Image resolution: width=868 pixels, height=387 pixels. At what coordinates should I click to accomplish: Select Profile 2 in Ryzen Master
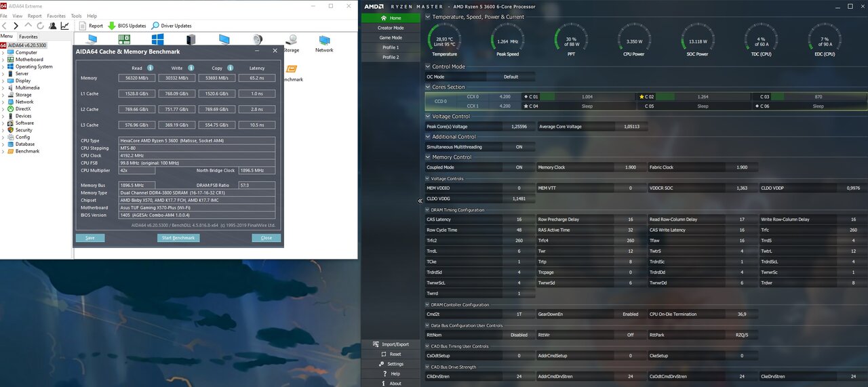click(x=391, y=57)
